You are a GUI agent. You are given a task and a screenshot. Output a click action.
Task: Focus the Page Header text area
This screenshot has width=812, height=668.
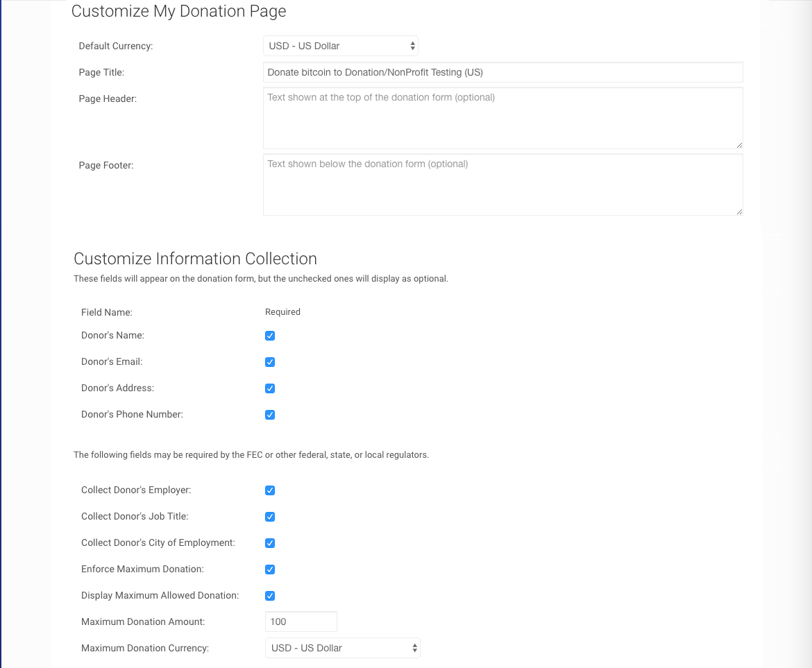coord(503,118)
